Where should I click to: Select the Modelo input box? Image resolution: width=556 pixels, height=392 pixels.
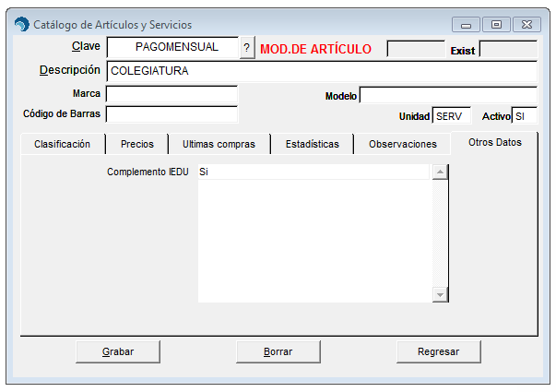[448, 95]
